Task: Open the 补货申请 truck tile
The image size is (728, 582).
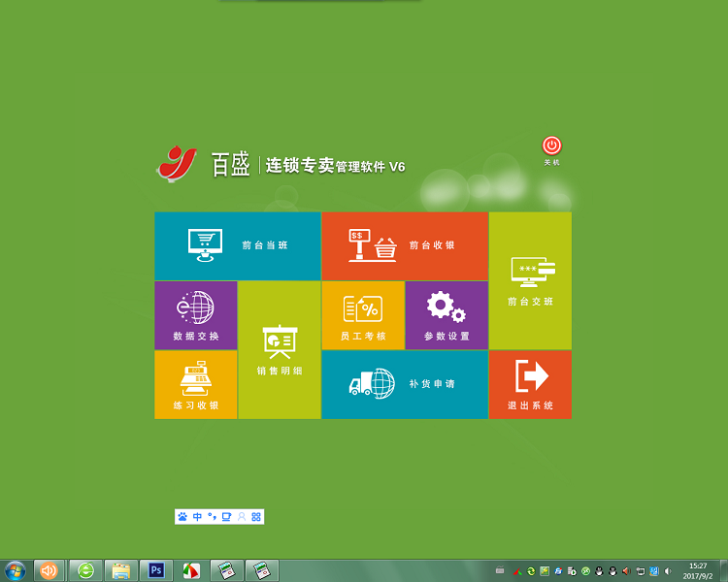Action: (405, 385)
